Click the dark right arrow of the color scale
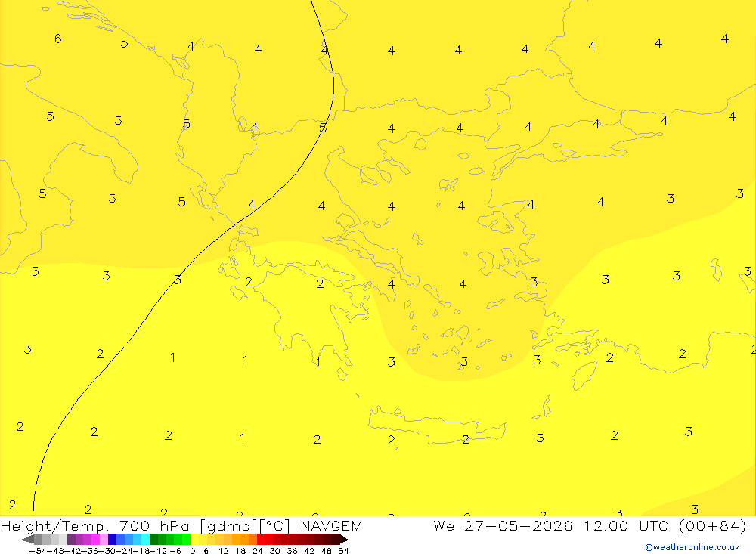This screenshot has height=554, width=756. pos(344,540)
